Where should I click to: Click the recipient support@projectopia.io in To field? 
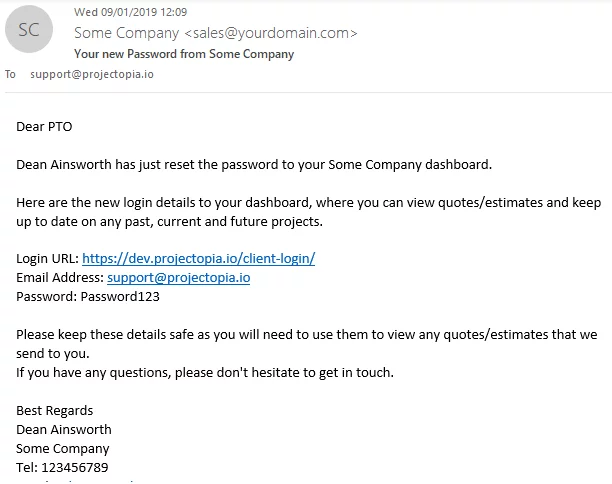coord(92,74)
